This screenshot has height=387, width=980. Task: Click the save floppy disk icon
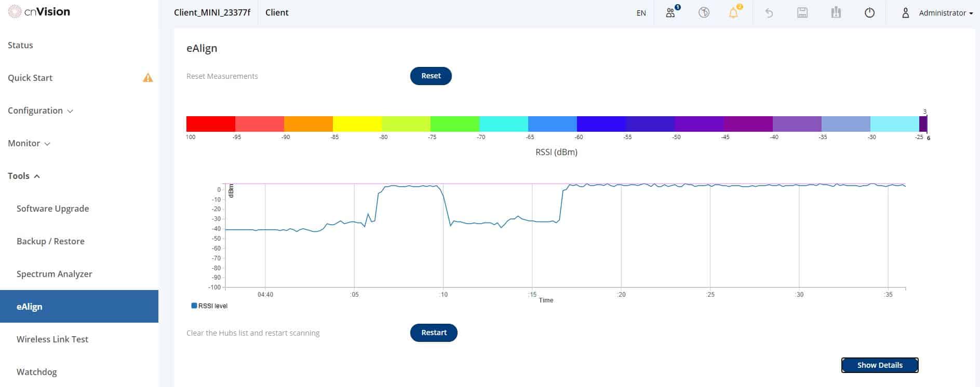[802, 13]
